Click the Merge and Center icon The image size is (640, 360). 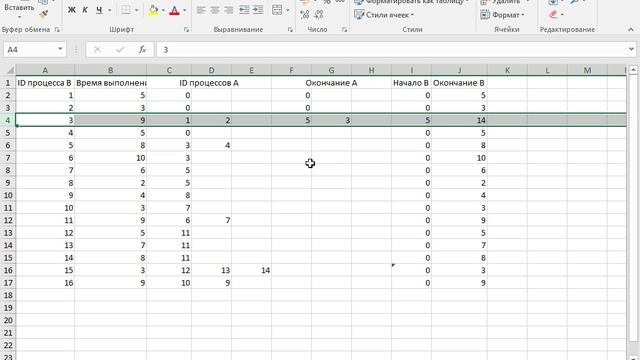pyautogui.click(x=277, y=10)
